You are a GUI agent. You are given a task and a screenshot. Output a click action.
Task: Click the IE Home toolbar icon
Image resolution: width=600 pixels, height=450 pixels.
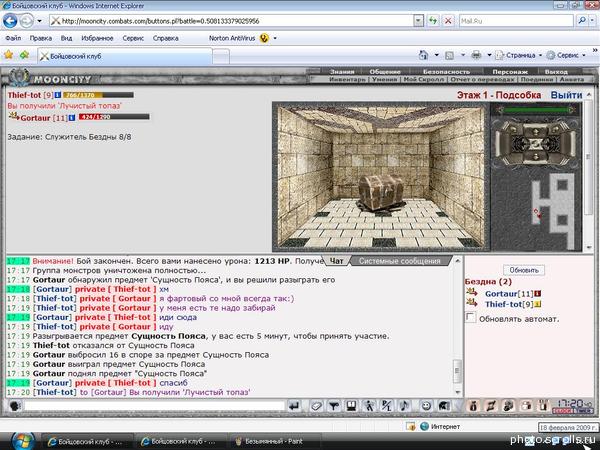[423, 55]
